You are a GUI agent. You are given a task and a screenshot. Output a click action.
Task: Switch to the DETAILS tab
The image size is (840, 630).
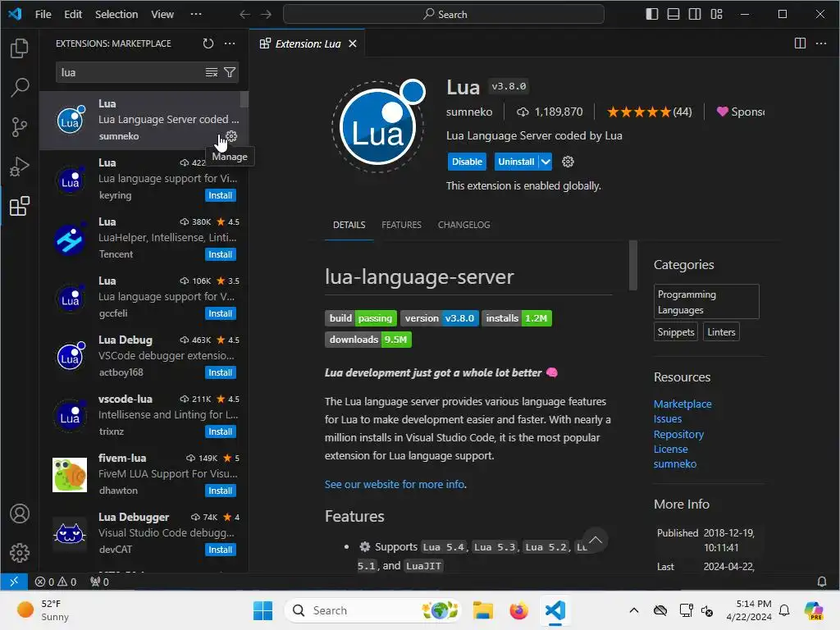pos(349,225)
